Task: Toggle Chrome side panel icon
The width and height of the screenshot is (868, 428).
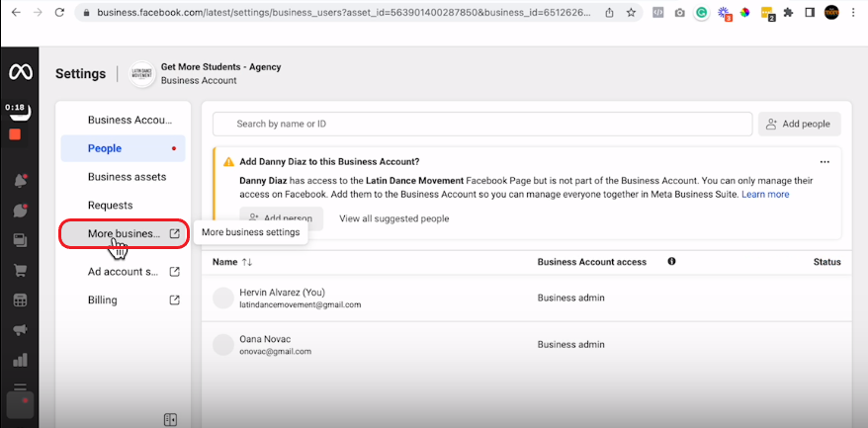Action: [x=810, y=12]
